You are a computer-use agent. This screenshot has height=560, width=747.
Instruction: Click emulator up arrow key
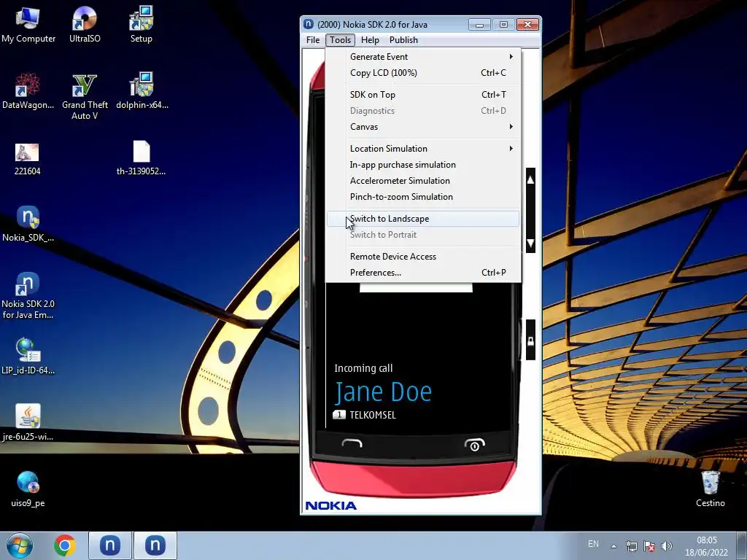[x=530, y=180]
